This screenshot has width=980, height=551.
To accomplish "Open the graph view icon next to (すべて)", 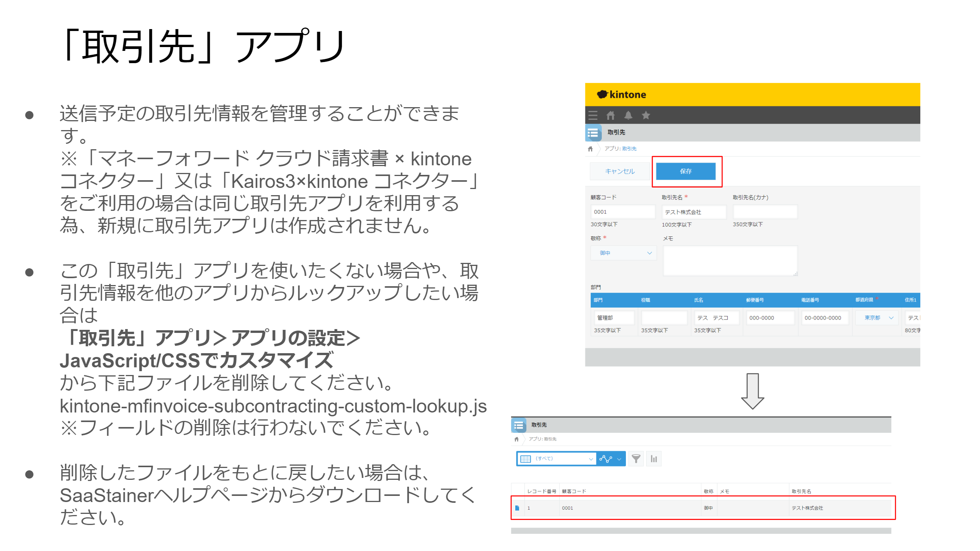I will (606, 458).
